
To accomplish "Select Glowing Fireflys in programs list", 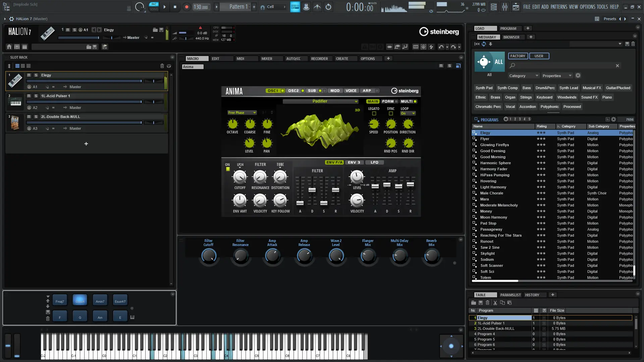I will [x=494, y=145].
